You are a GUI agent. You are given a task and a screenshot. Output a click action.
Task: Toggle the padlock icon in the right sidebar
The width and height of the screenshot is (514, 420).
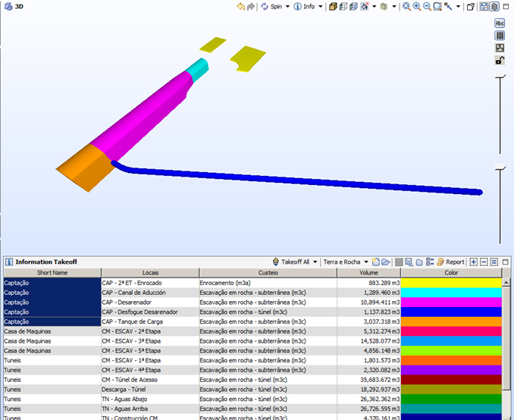pyautogui.click(x=500, y=60)
